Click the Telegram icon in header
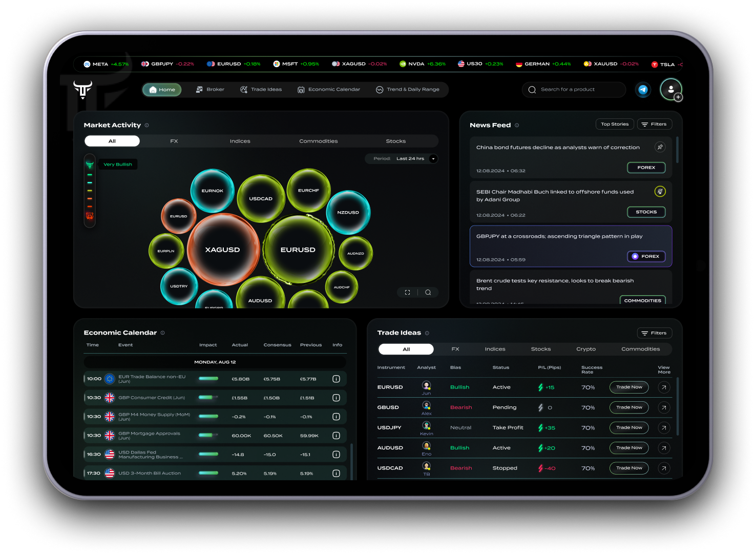Viewport: 756px width, 555px height. 643,90
